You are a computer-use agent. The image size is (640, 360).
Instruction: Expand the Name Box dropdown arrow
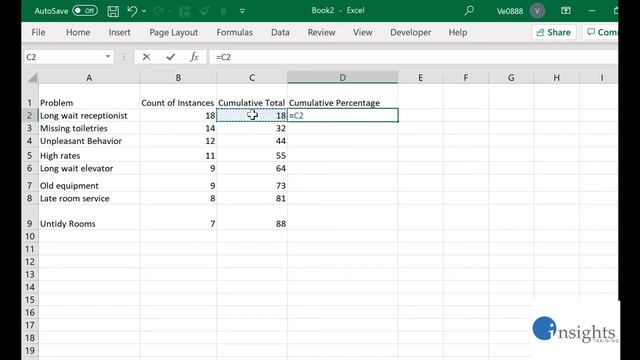tap(108, 57)
